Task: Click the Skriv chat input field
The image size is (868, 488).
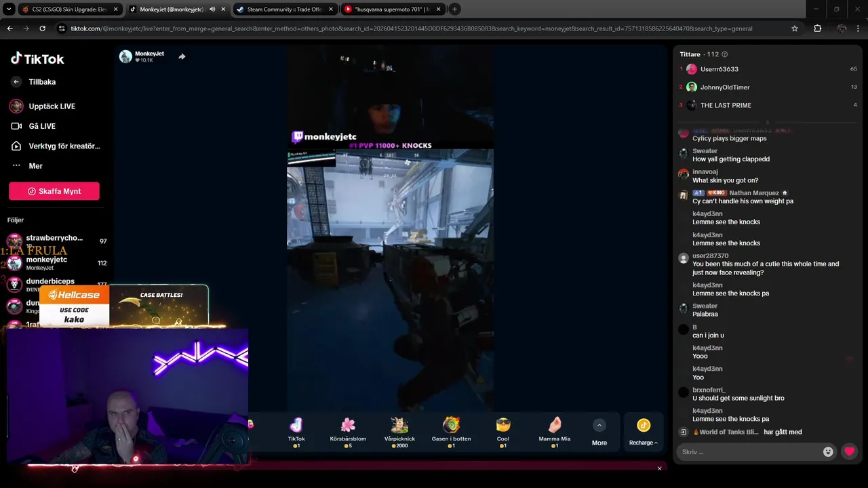Action: click(x=749, y=452)
